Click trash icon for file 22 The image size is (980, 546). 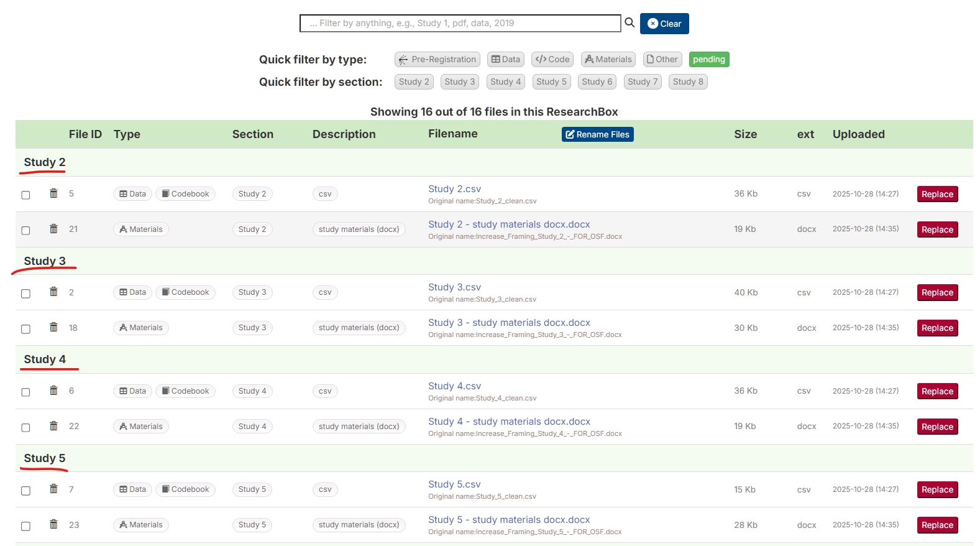(54, 426)
